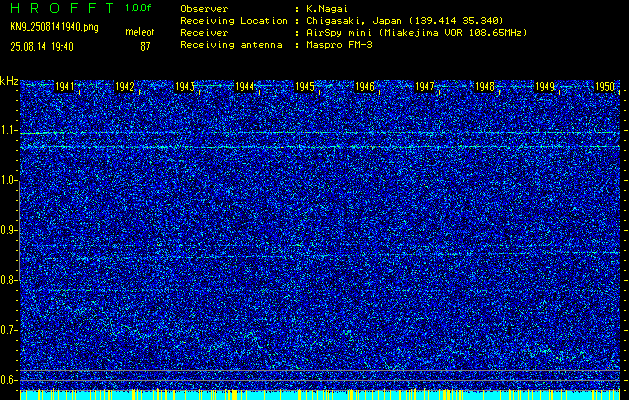Viewport: 629px width, 400px height.
Task: Click the 1944 time marker
Action: point(244,87)
